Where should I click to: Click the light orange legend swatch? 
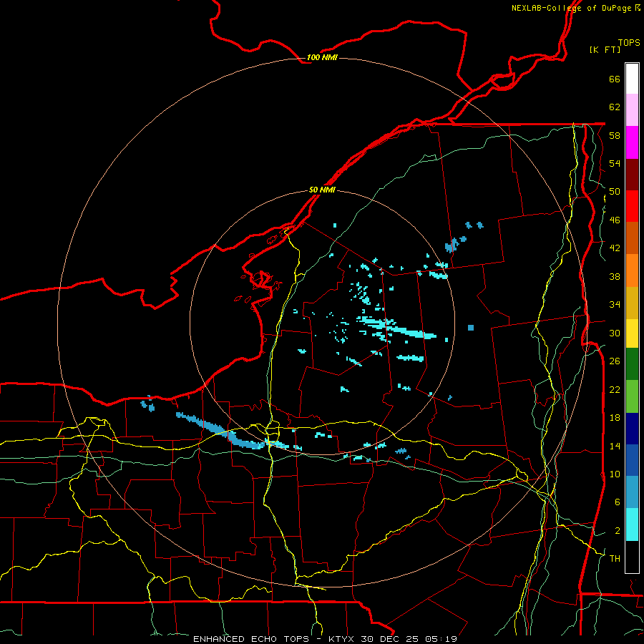point(632,270)
